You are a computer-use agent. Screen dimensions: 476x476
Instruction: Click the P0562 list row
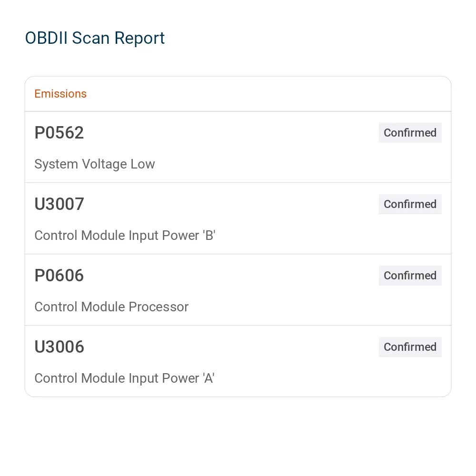238,147
